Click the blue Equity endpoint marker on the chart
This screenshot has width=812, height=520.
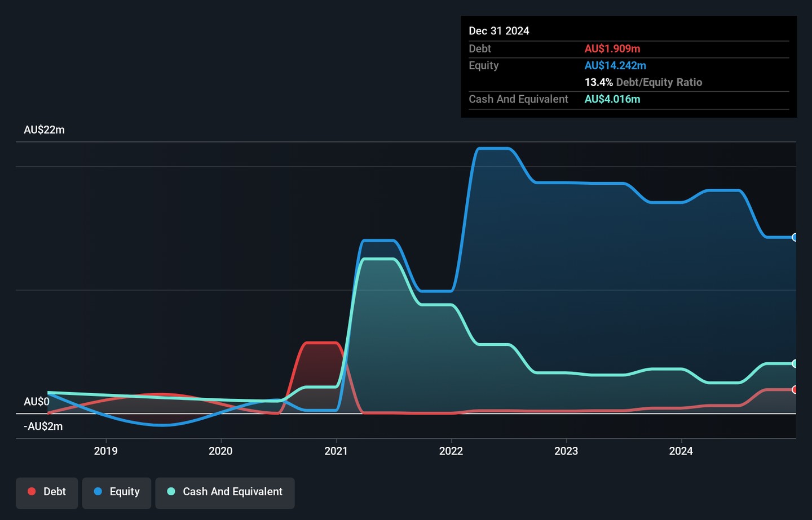795,237
